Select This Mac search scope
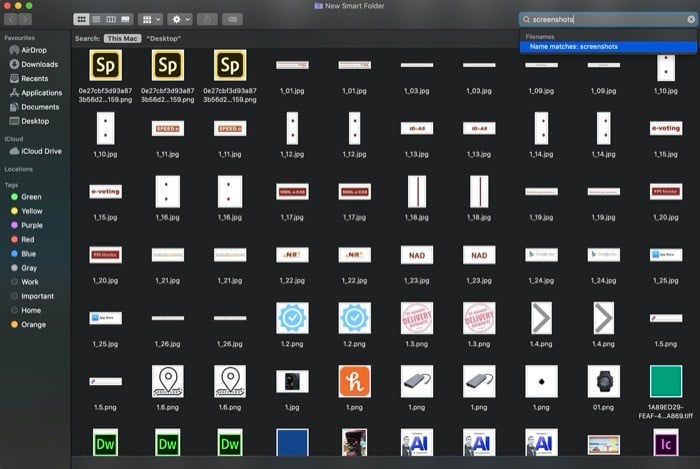 122,38
